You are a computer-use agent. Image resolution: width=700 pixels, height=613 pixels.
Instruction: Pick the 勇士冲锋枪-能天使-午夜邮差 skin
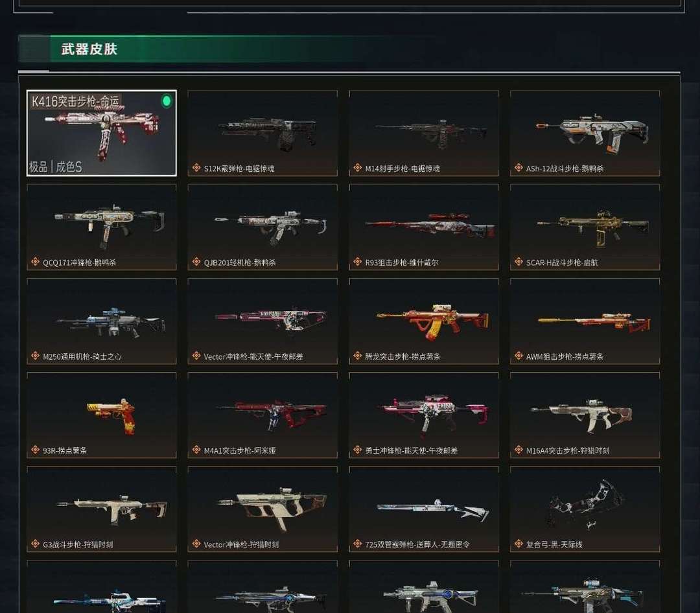424,415
